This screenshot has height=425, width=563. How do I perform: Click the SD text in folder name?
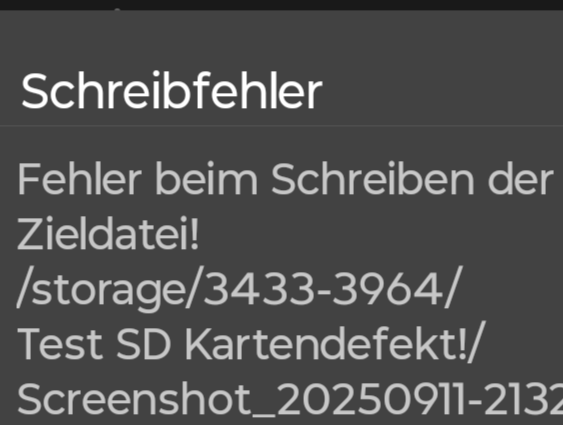tap(143, 344)
